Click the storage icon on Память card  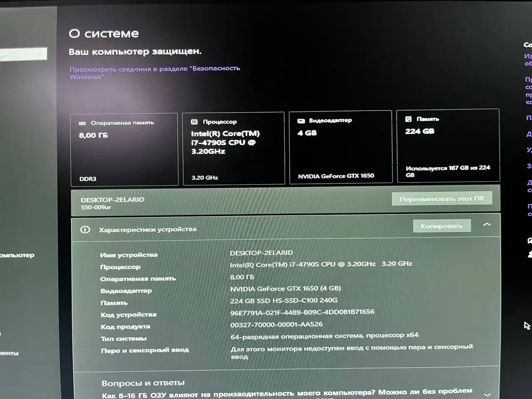(x=409, y=119)
